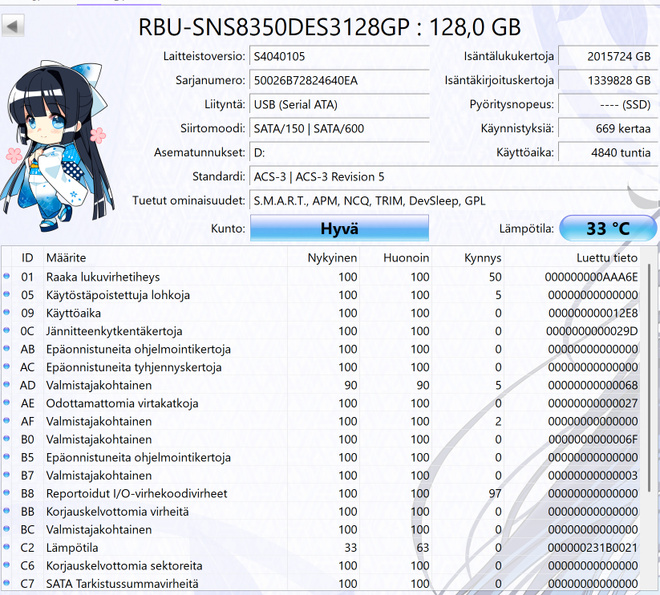This screenshot has height=595, width=660.
Task: Click status dot for attribute BC
Action: 6,529
